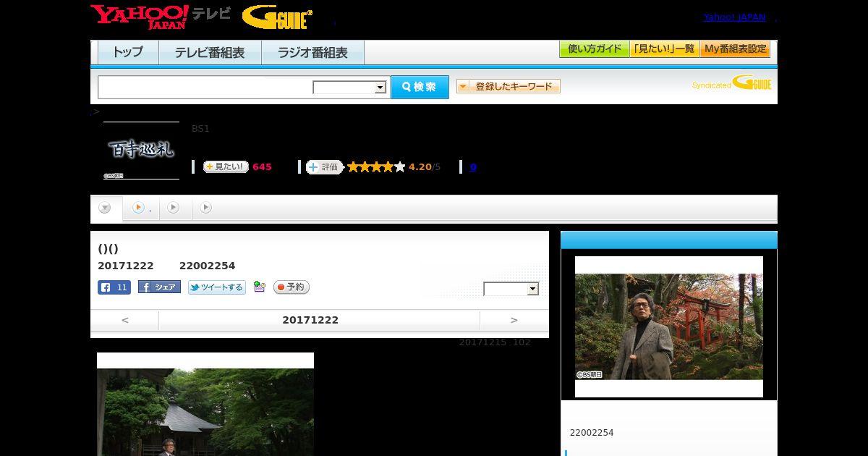Click the 見たい! add button
Image resolution: width=868 pixels, height=456 pixels.
226,166
